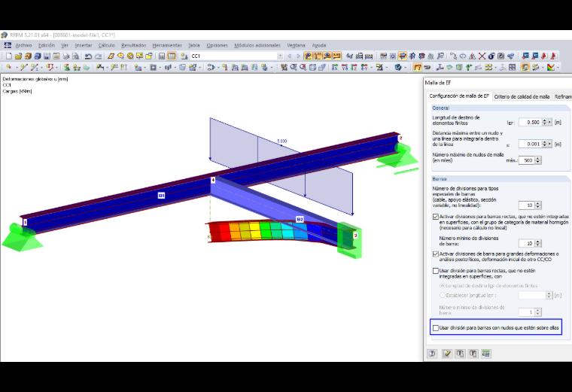Click stepper of 0.500 target length field

tap(544, 122)
